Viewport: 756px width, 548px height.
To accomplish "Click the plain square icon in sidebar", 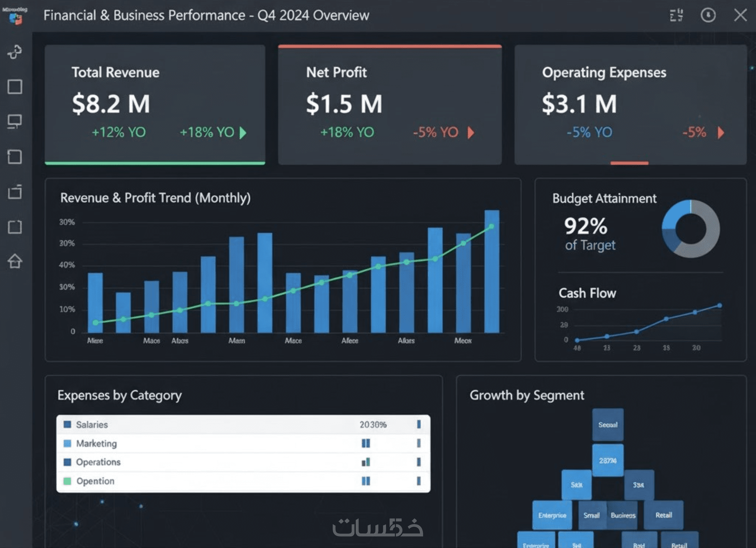I will coord(15,87).
